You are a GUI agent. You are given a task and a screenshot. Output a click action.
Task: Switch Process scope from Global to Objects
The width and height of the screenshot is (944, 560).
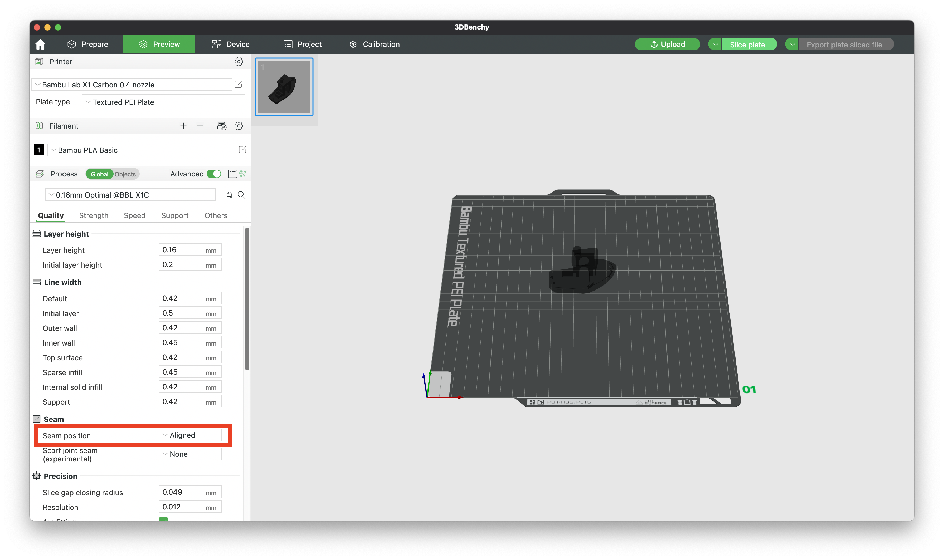tap(125, 174)
